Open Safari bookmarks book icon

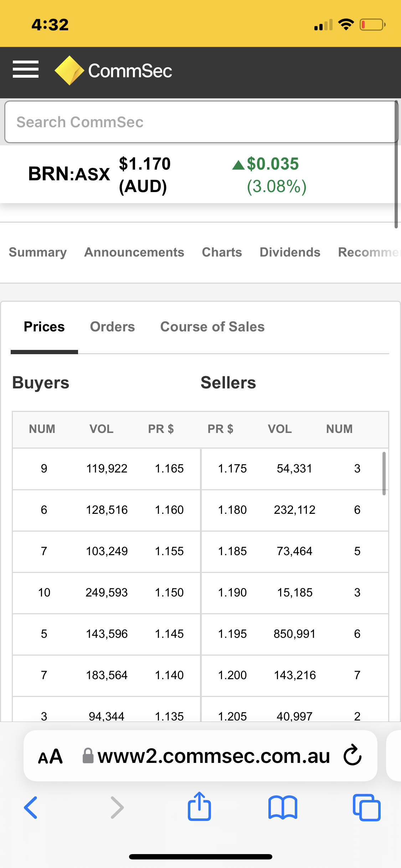point(283,807)
